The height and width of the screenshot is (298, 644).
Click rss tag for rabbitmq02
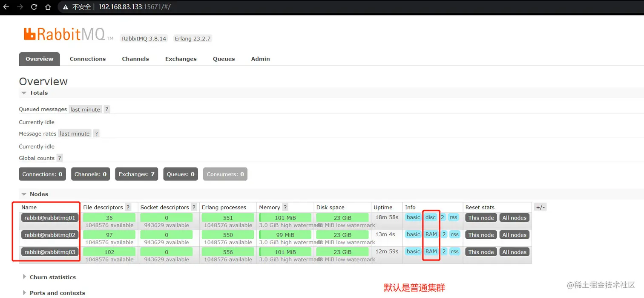pos(455,234)
